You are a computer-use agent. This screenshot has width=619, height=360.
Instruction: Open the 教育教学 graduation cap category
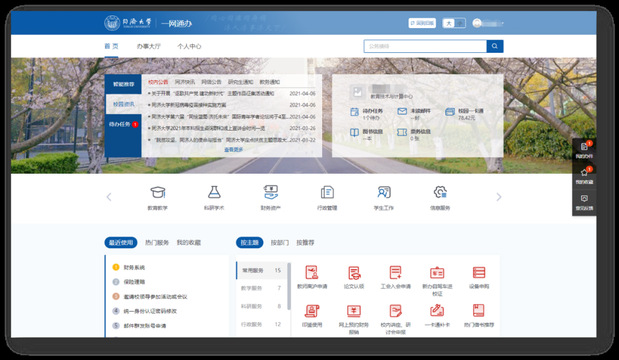tap(158, 193)
